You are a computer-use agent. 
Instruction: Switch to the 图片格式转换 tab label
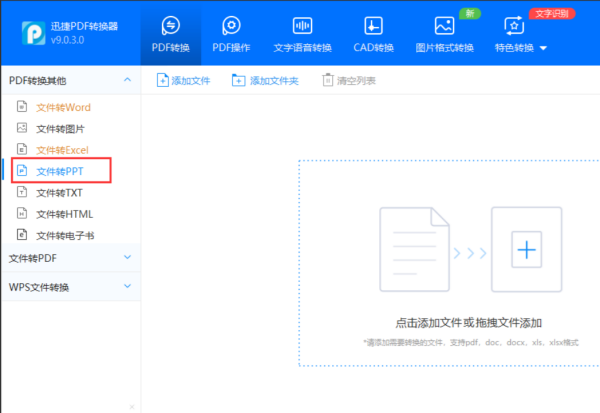(445, 47)
